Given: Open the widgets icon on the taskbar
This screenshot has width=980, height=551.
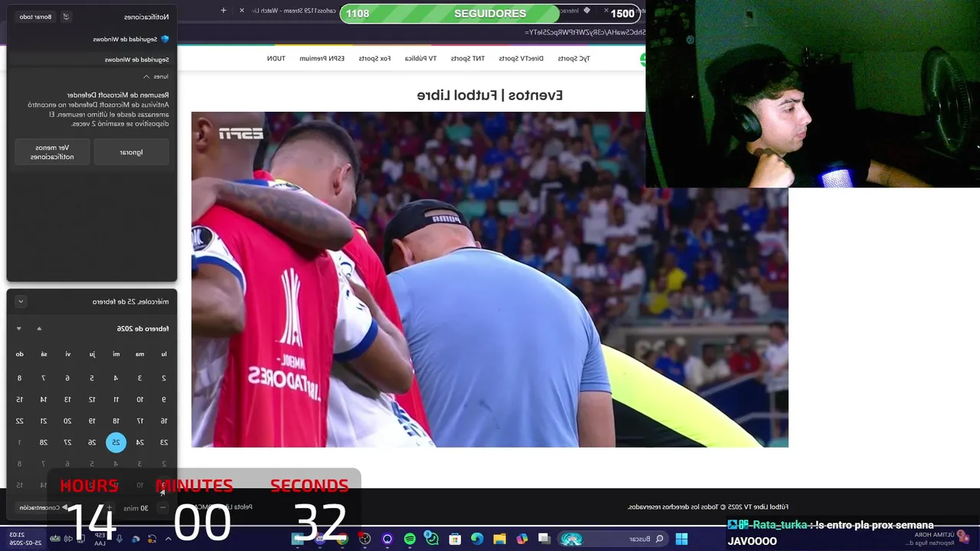Looking at the screenshot, I should (963, 536).
